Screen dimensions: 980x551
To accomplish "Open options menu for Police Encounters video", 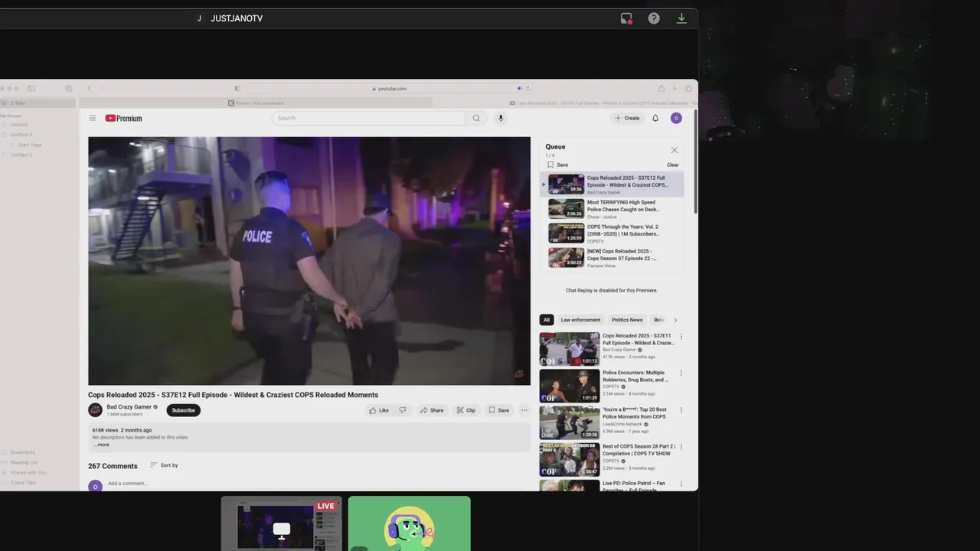I will pos(681,373).
